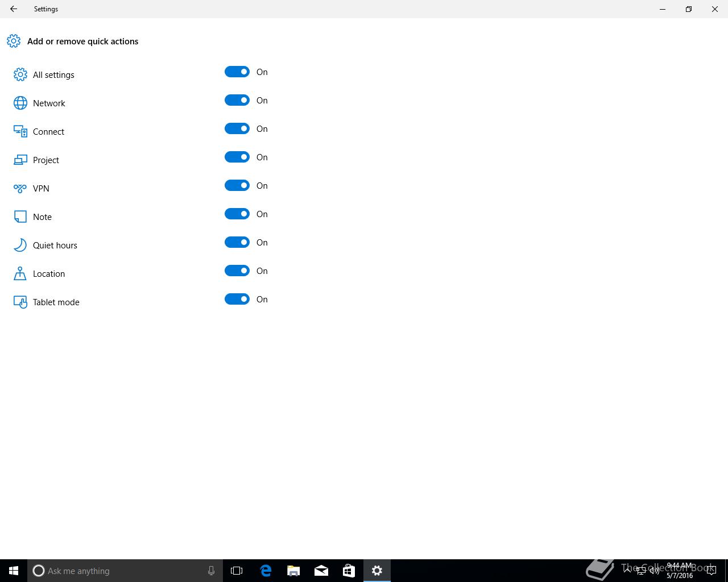The height and width of the screenshot is (582, 728).
Task: Open the Mail app from taskbar
Action: click(321, 571)
